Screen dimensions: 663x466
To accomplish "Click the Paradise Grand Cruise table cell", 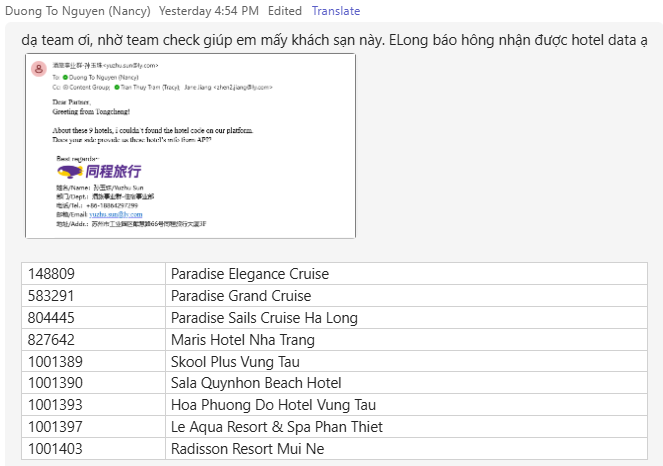I will click(241, 296).
